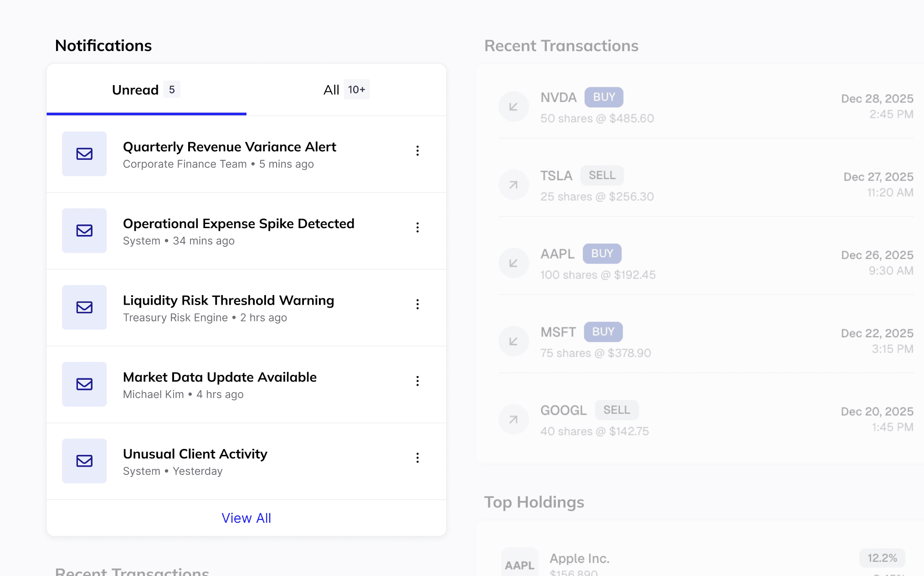The width and height of the screenshot is (924, 576).
Task: Click the TSLA sell arrow icon
Action: pyautogui.click(x=513, y=185)
